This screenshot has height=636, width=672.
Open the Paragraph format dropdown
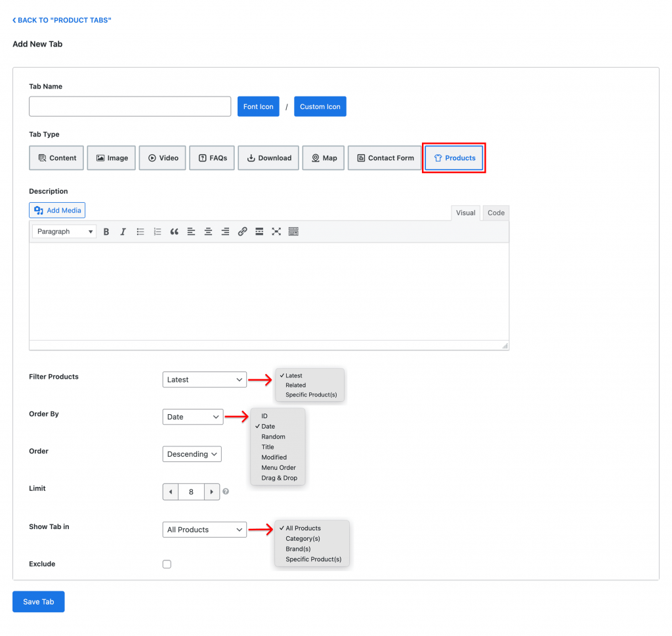[64, 232]
